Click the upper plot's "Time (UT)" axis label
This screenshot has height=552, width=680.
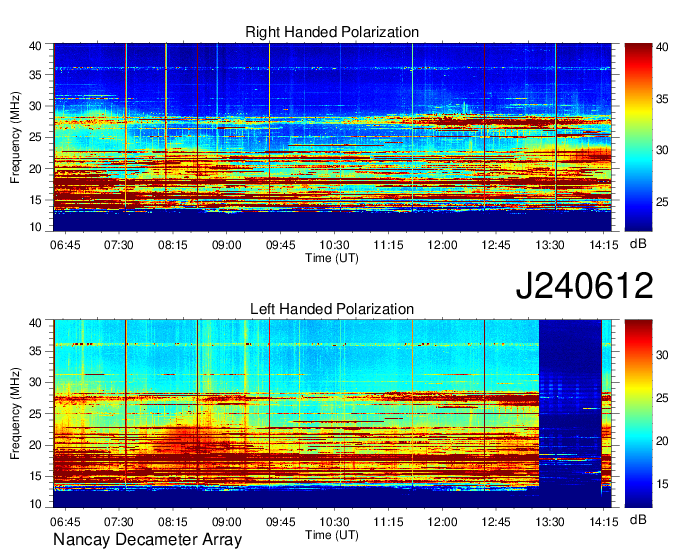pyautogui.click(x=332, y=258)
